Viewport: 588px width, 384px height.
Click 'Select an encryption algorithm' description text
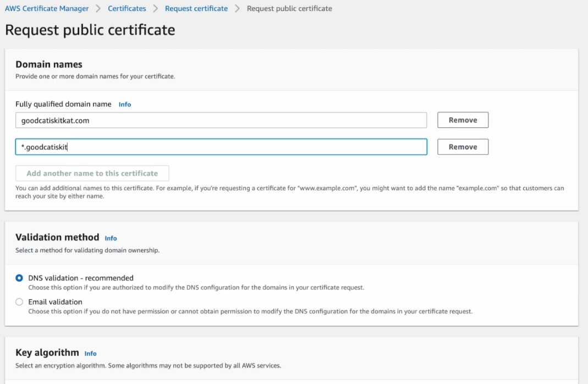point(148,366)
